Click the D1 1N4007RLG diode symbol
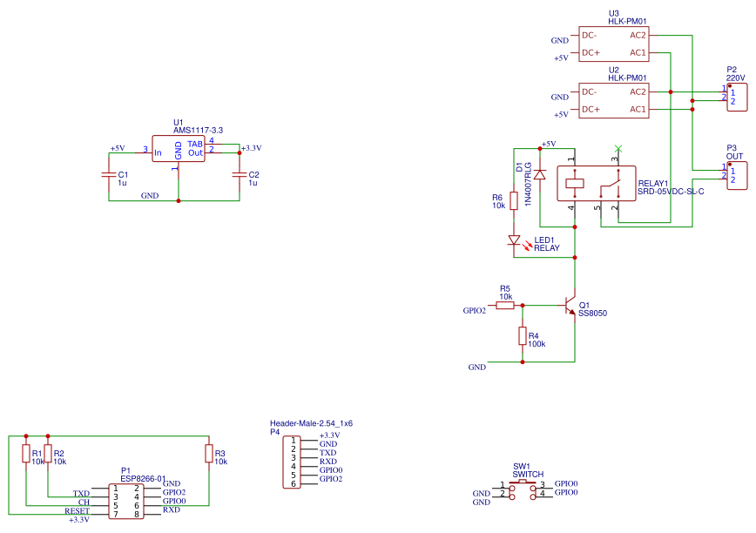Viewport: 756px width, 533px height. pyautogui.click(x=540, y=174)
